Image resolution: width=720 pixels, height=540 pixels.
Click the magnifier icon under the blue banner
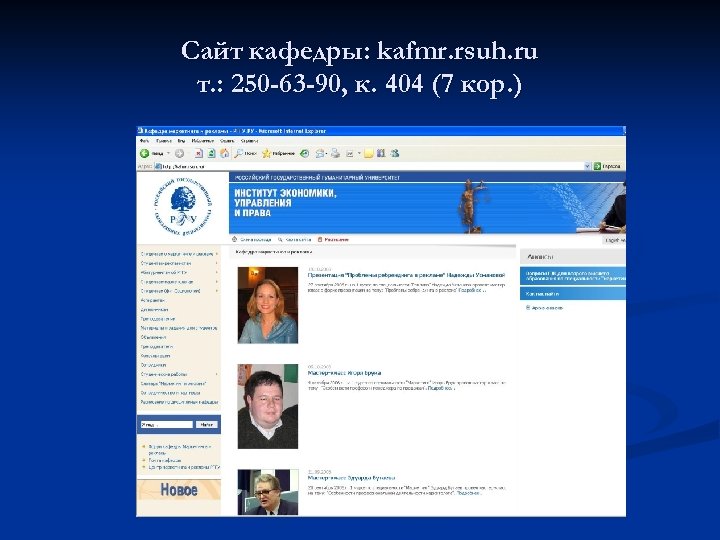[x=280, y=240]
